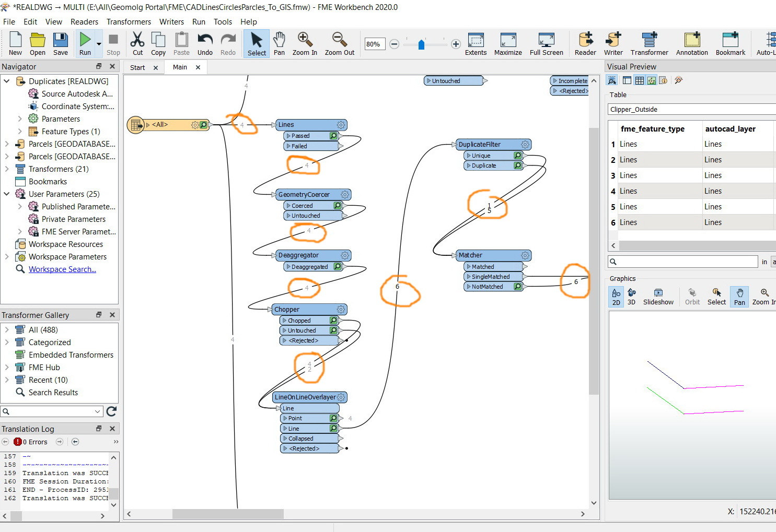Click the Maximize canvas toolbar icon

coord(508,44)
